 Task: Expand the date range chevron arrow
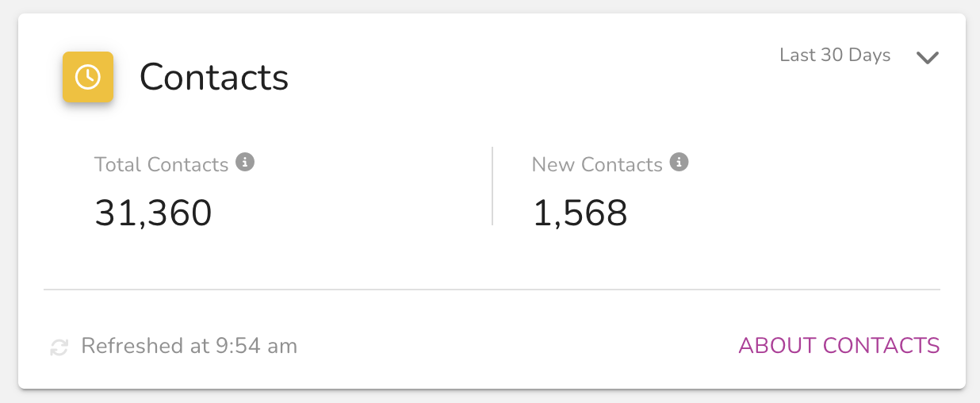928,58
